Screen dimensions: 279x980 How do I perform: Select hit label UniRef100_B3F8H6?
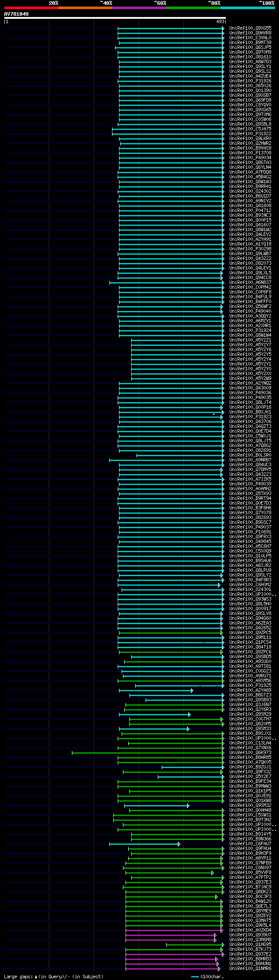tap(250, 508)
